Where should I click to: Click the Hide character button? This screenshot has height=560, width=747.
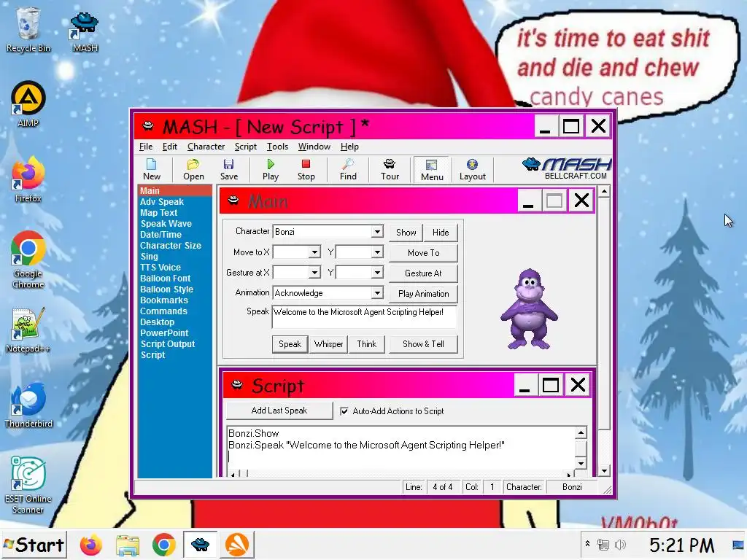(x=441, y=233)
